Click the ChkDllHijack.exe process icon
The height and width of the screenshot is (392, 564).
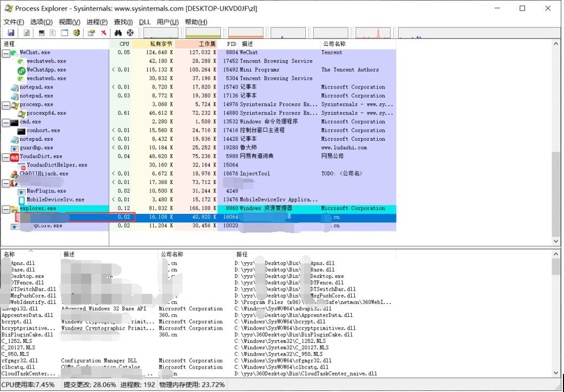(x=14, y=174)
